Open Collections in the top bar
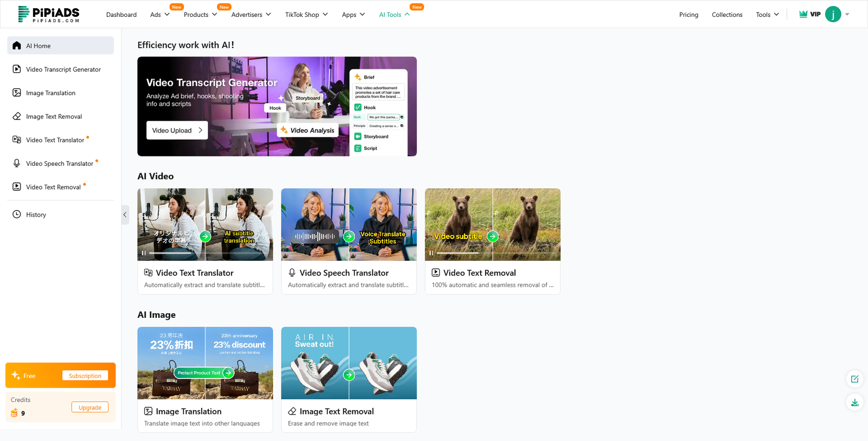 click(727, 15)
